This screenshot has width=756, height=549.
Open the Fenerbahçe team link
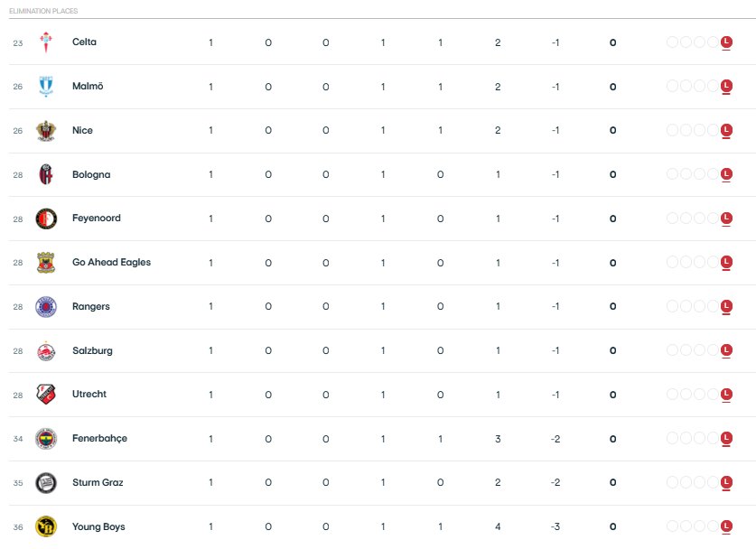[x=99, y=438]
